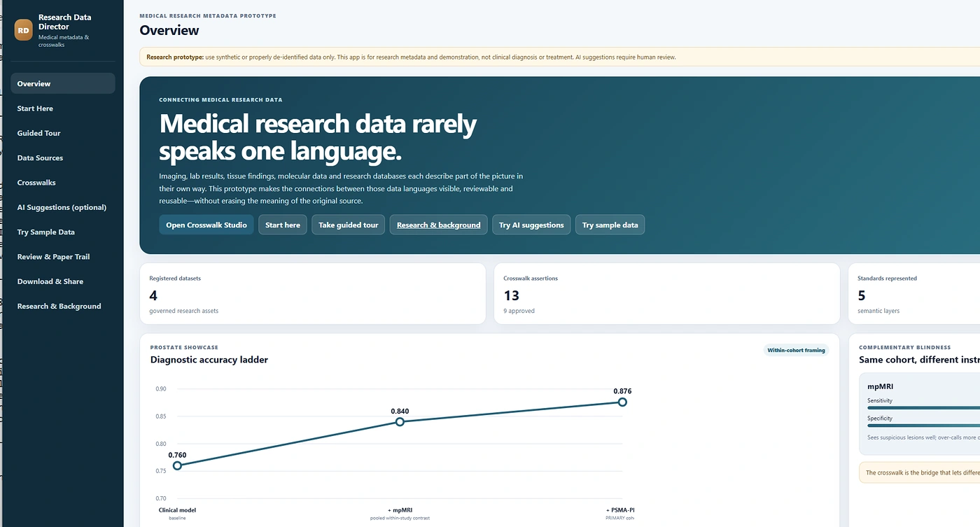Viewport: 980px width, 527px height.
Task: Click the mpMRI card title
Action: (x=880, y=386)
